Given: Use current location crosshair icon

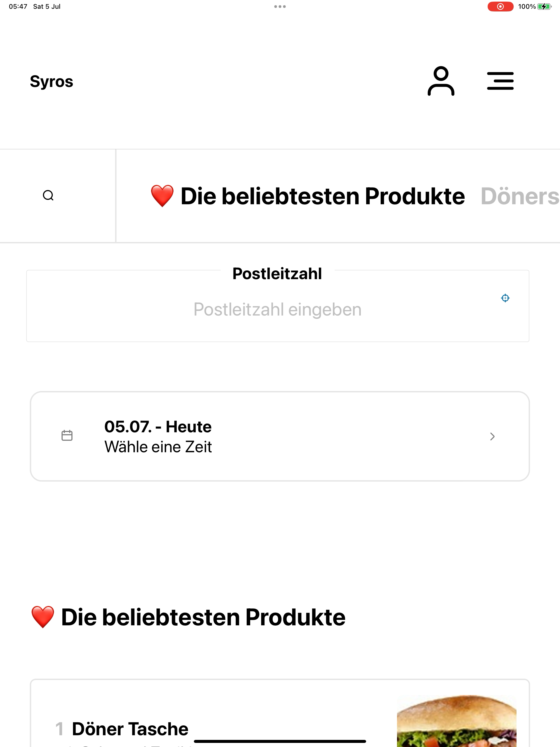Looking at the screenshot, I should (505, 298).
